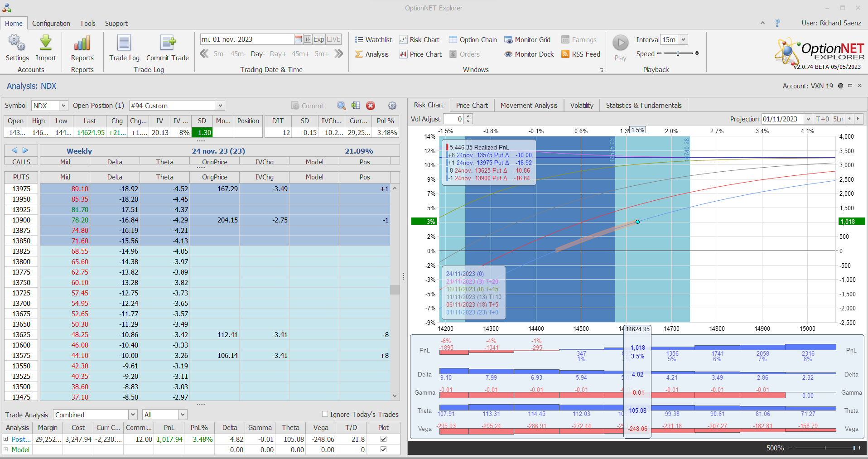Open the Symbol NDX dropdown
868x459 pixels.
(63, 106)
